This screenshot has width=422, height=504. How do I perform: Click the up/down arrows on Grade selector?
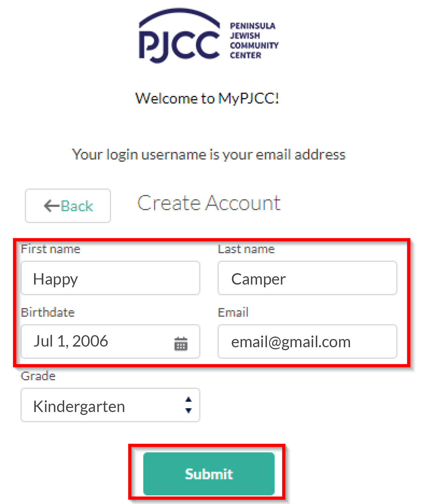point(188,405)
